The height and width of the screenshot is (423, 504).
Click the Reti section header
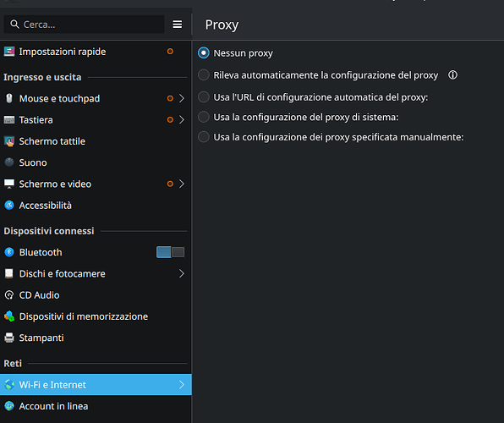pyautogui.click(x=13, y=364)
